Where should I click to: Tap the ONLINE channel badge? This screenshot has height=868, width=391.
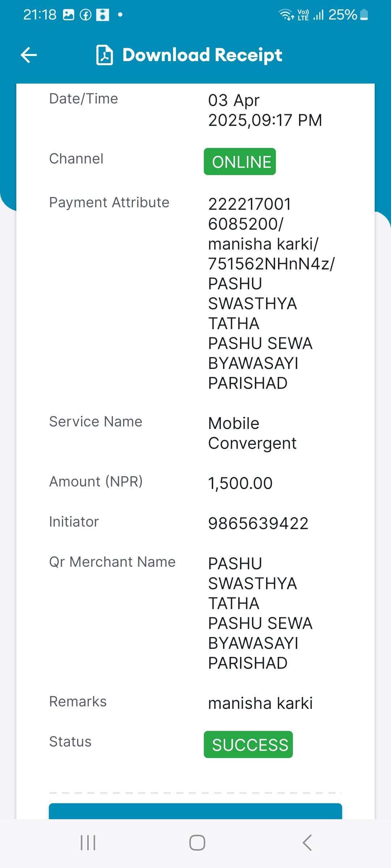pos(240,161)
